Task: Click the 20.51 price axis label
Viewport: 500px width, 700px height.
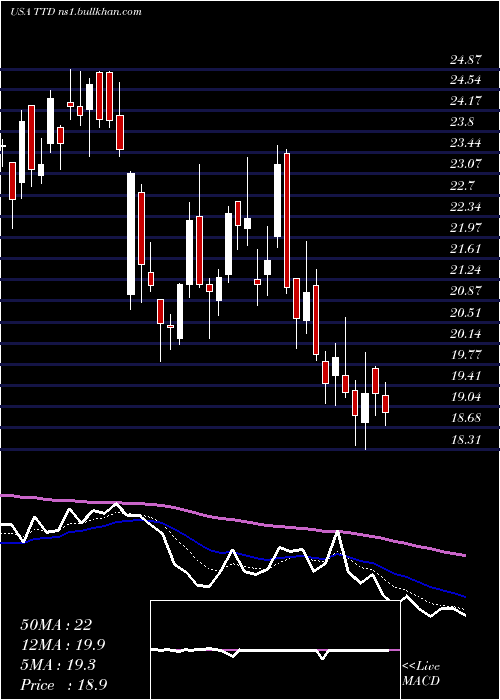Action: click(x=466, y=312)
